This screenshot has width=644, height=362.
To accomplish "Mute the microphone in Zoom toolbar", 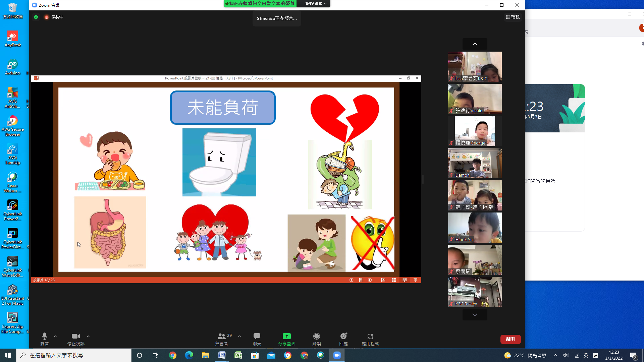I will pyautogui.click(x=45, y=339).
